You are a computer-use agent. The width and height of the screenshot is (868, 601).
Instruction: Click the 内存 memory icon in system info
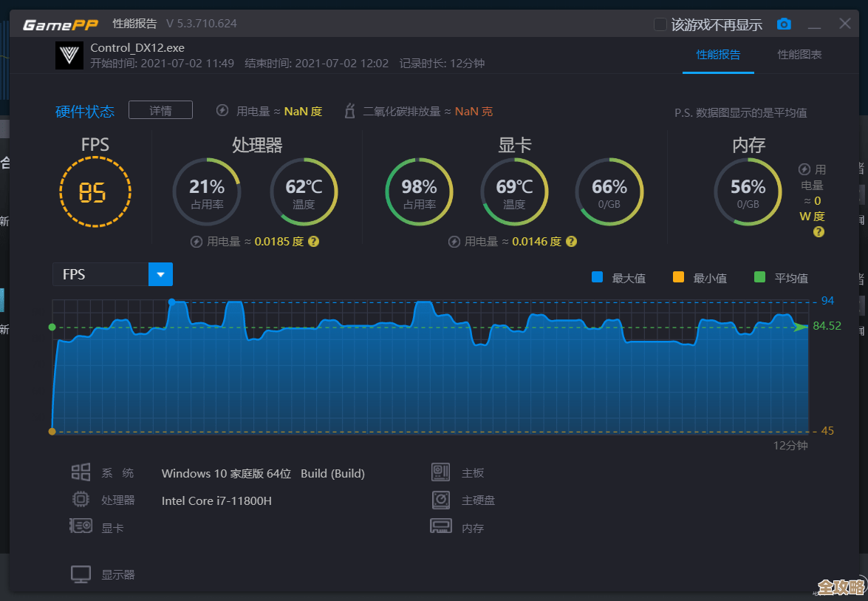pyautogui.click(x=441, y=526)
